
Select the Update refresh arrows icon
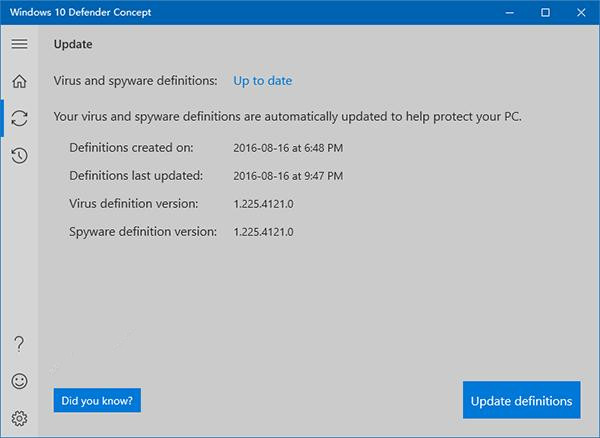point(19,118)
